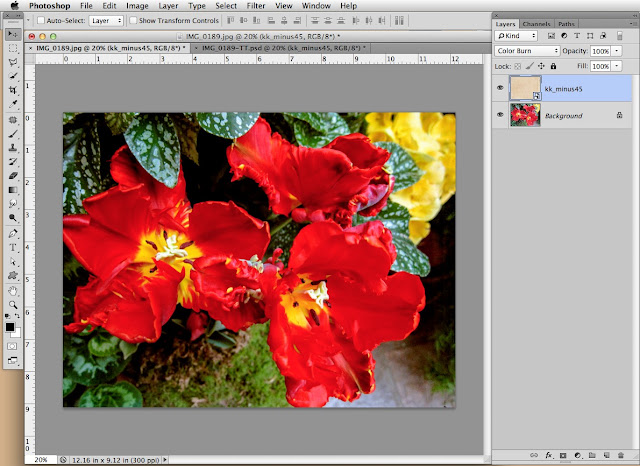Image resolution: width=640 pixels, height=466 pixels.
Task: Link layers icon in Layers panel
Action: (x=534, y=455)
